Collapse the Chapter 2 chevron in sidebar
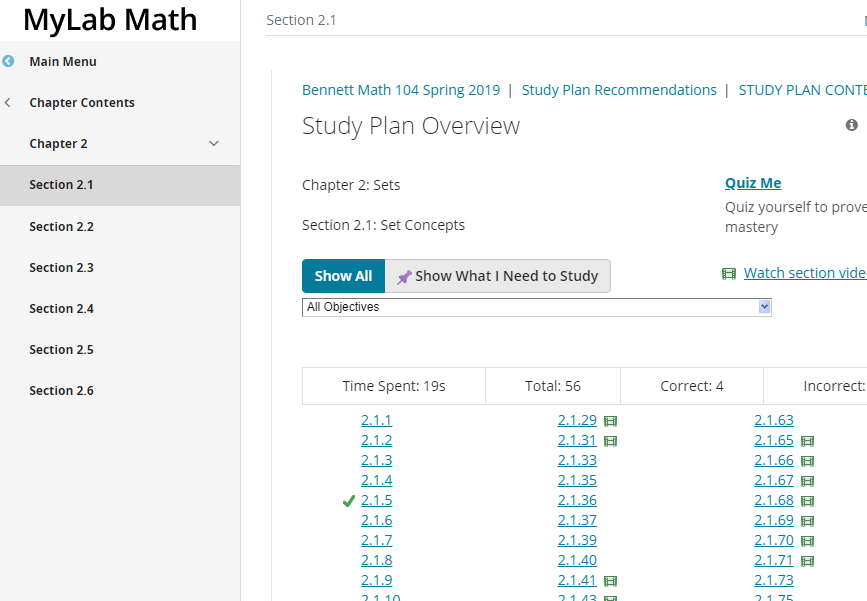This screenshot has width=867, height=601. (213, 144)
